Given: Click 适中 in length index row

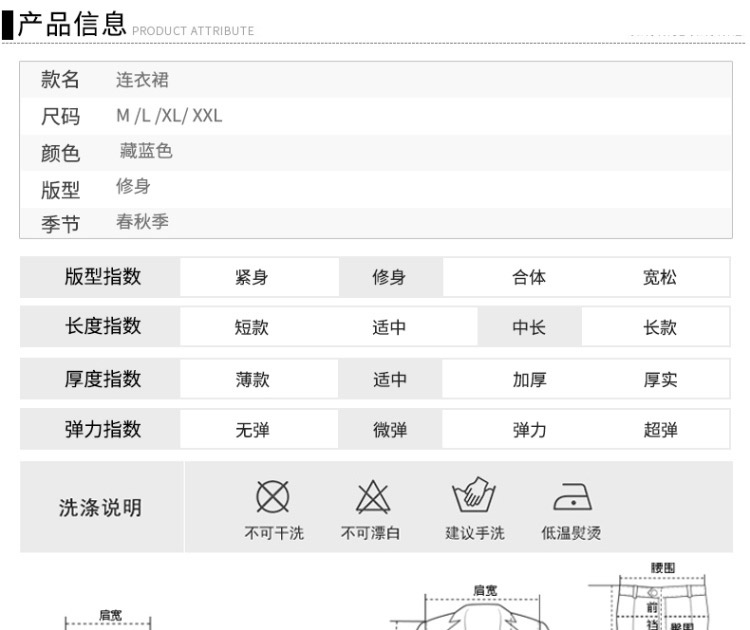Looking at the screenshot, I should [389, 328].
